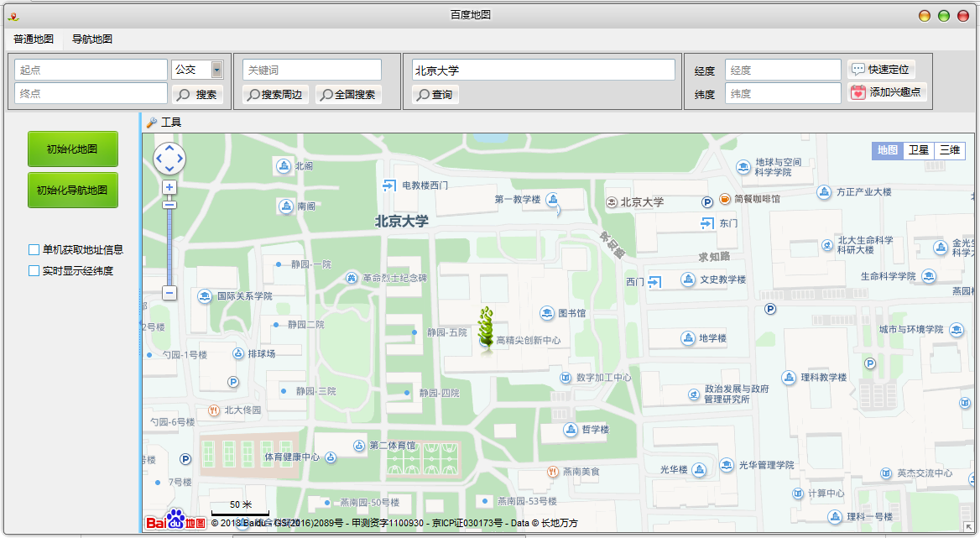Image resolution: width=980 pixels, height=538 pixels.
Task: Select the 卫星 satellite view
Action: [x=919, y=150]
